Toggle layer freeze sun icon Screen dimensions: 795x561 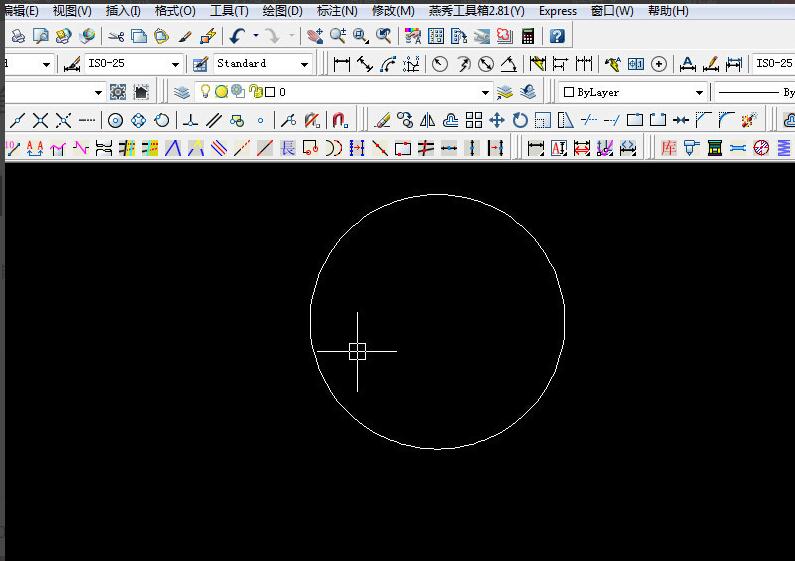pyautogui.click(x=221, y=92)
